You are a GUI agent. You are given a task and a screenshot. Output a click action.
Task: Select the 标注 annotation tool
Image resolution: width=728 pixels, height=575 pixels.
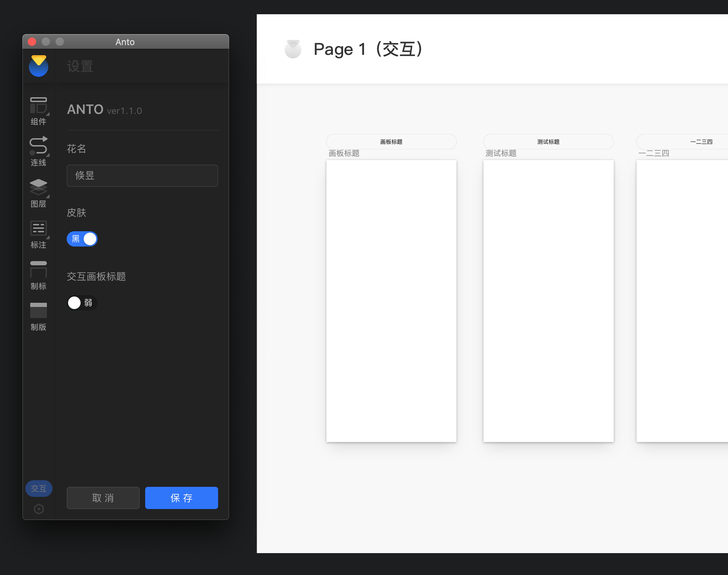point(39,235)
